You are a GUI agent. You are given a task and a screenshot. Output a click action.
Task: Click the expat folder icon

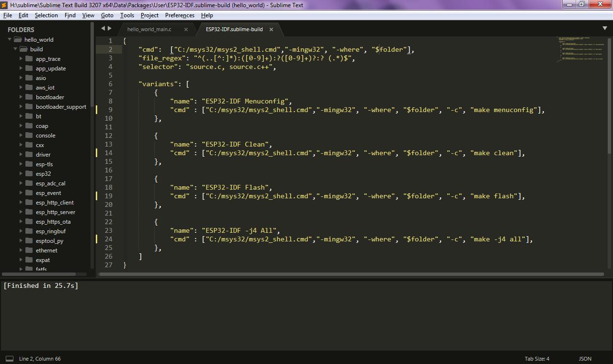tap(29, 260)
